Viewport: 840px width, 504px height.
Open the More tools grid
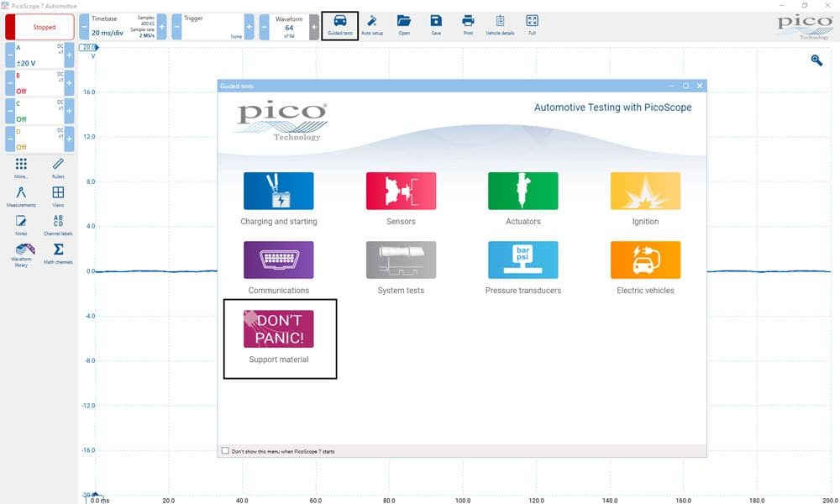point(21,168)
